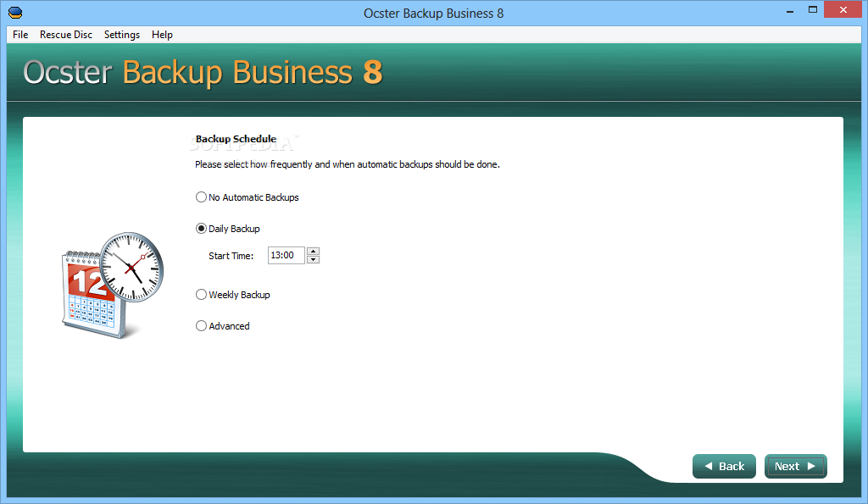This screenshot has height=504, width=868.
Task: Click the 'Start Time:' label
Action: click(231, 256)
